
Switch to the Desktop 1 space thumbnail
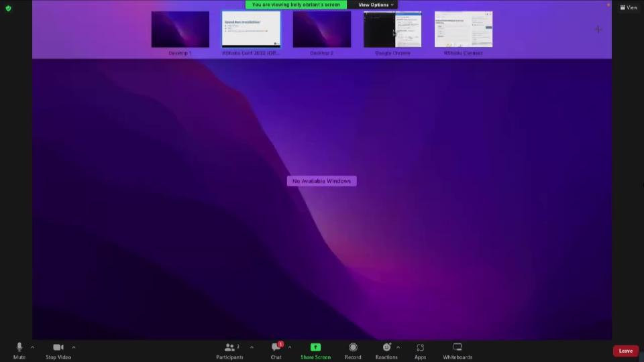tap(180, 29)
